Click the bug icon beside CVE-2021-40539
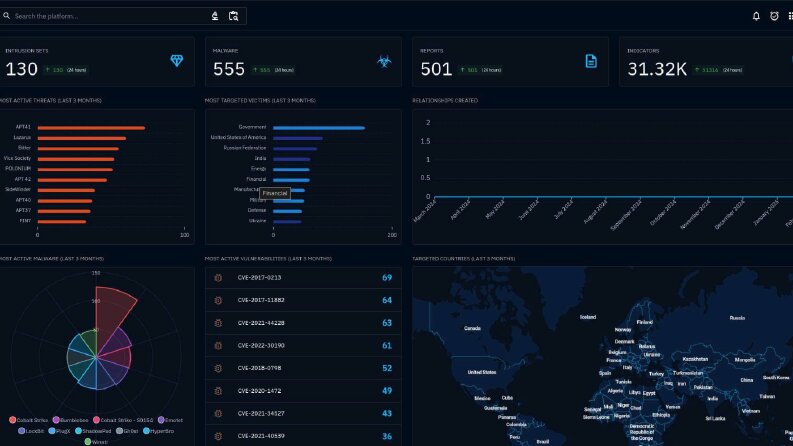This screenshot has width=793, height=446. click(x=218, y=436)
